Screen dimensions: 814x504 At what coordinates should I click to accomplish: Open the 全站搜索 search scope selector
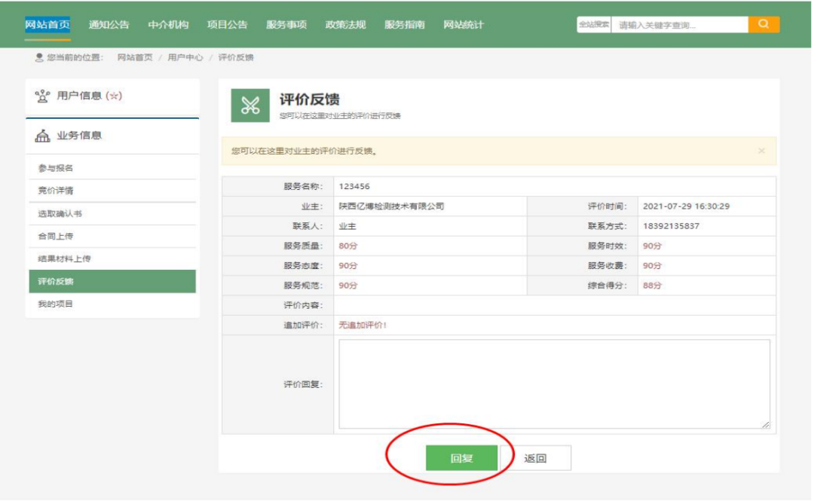pyautogui.click(x=594, y=24)
